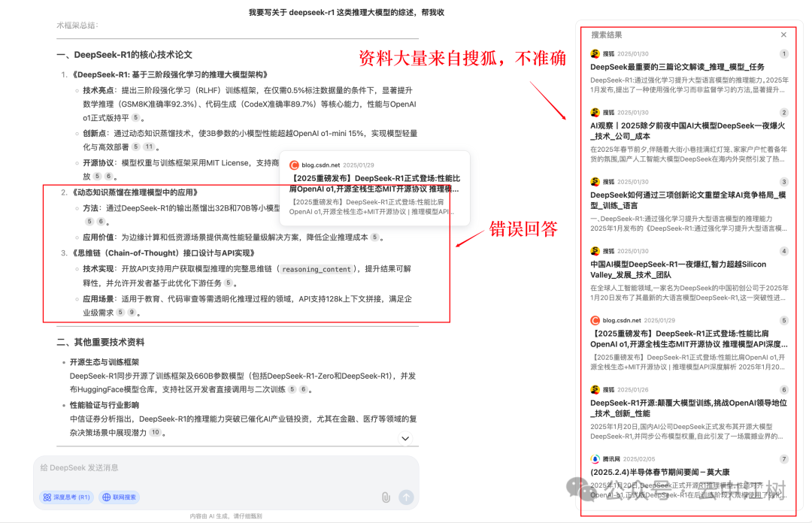Click the message input field 给 DeepSeek 发送消息
This screenshot has width=812, height=523.
226,468
